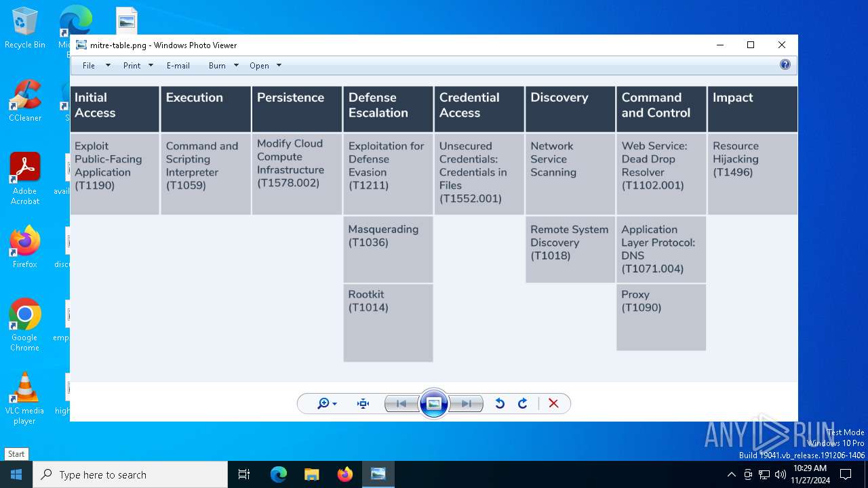Click the 'Command and Control' header
Viewport: 868px width, 488px height.
[x=661, y=108]
